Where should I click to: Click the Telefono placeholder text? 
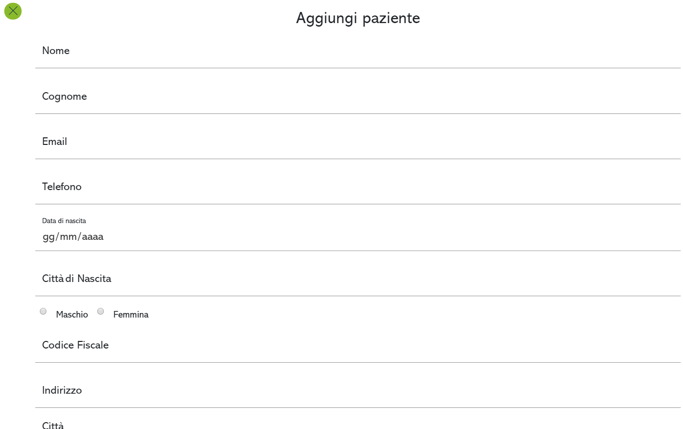(x=61, y=187)
